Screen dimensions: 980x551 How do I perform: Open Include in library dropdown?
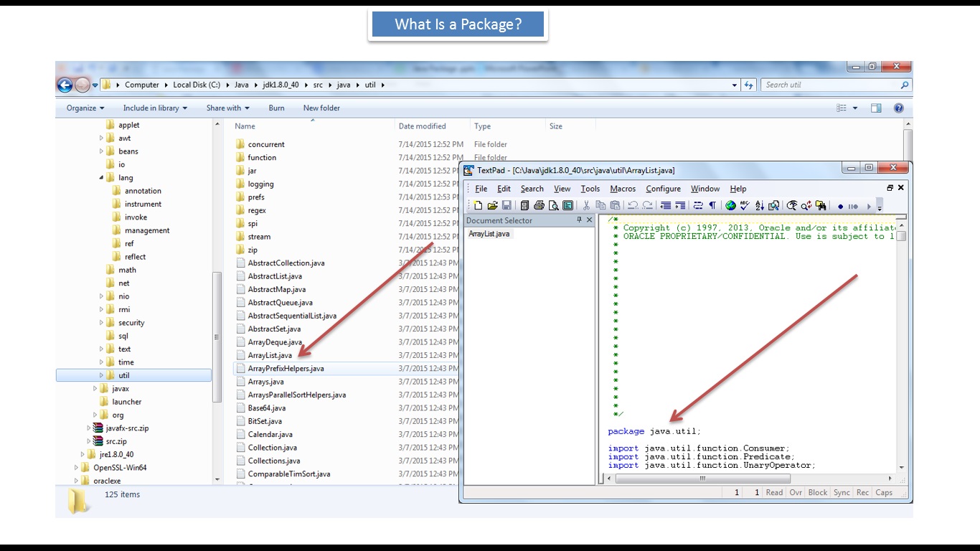[x=155, y=108]
